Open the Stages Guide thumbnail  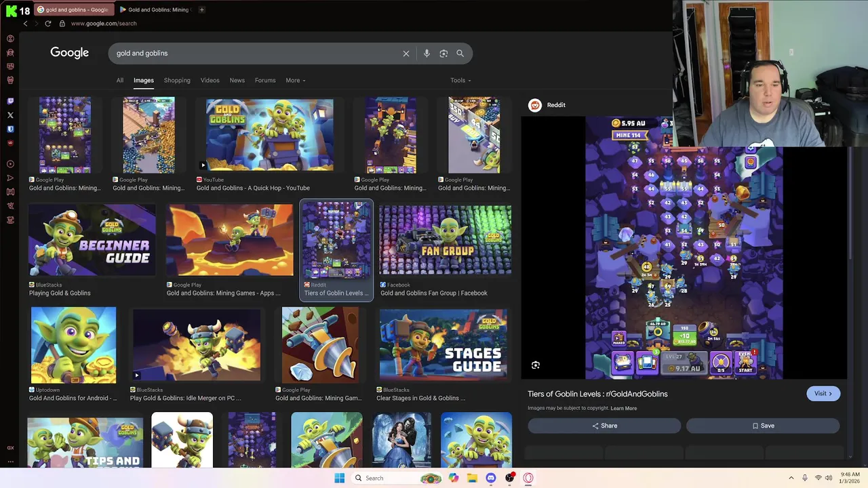coord(443,345)
